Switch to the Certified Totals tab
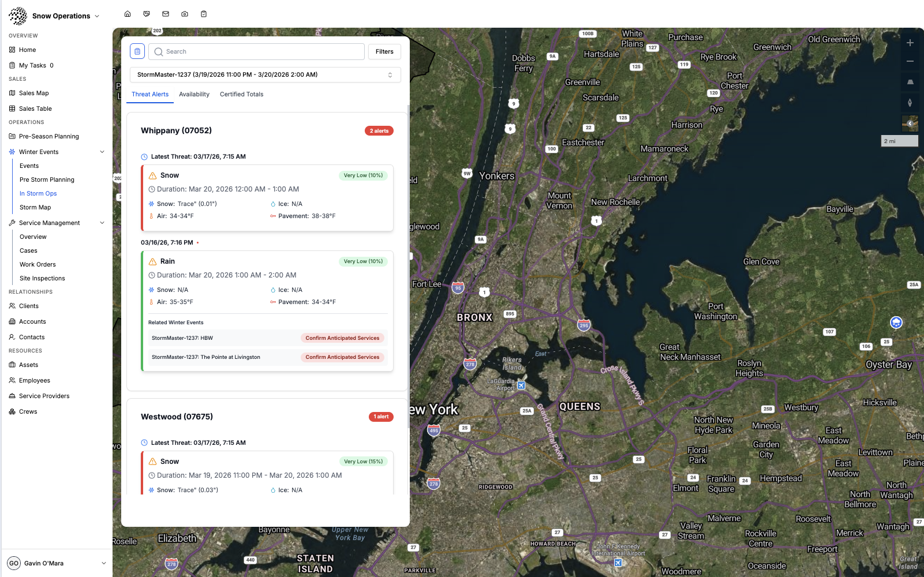The height and width of the screenshot is (577, 924). tap(241, 94)
